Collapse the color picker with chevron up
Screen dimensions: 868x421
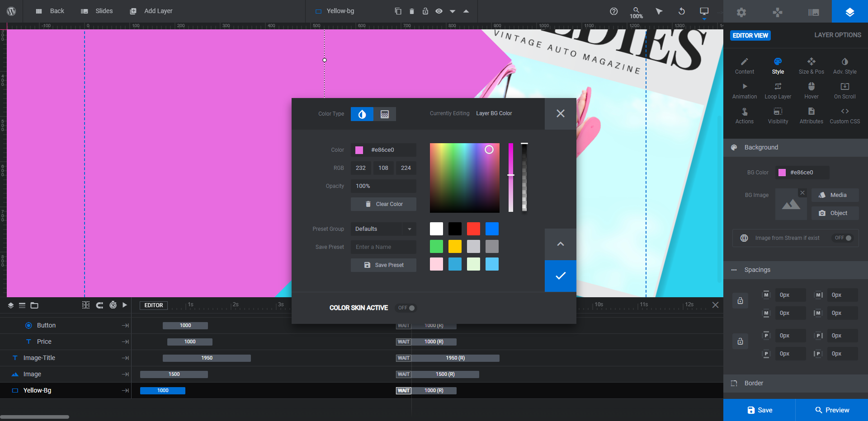(561, 244)
